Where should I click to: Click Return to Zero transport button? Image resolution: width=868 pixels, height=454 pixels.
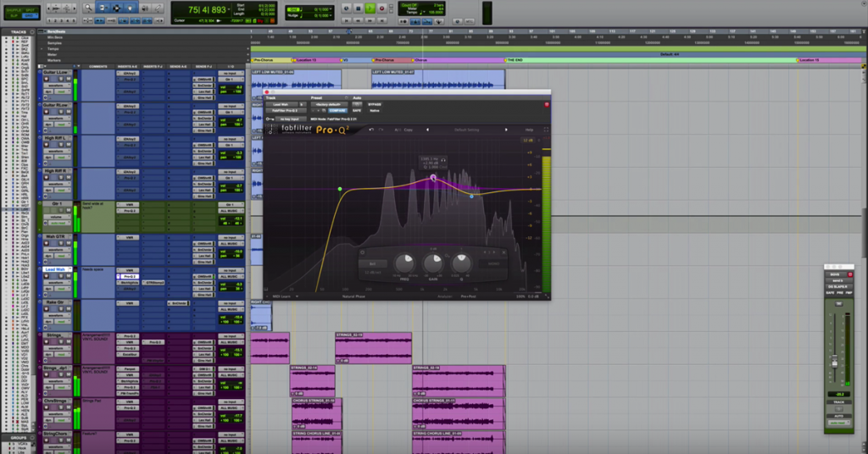347,20
